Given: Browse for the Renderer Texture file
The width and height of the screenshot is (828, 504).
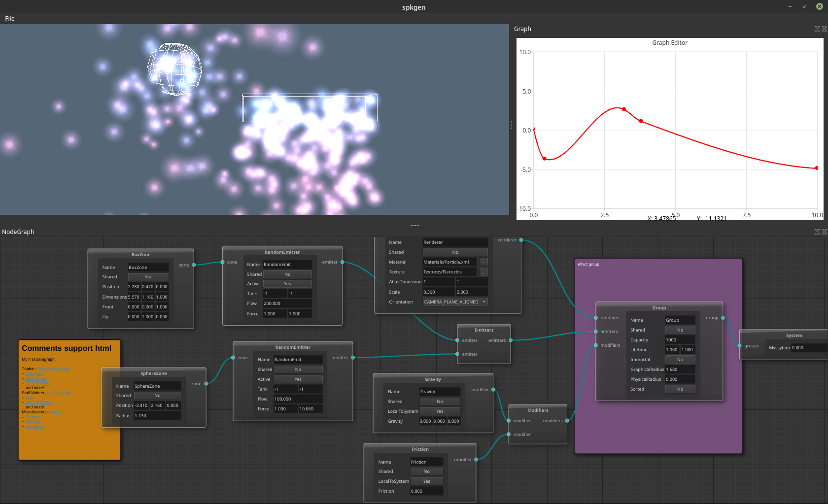Looking at the screenshot, I should pyautogui.click(x=483, y=272).
